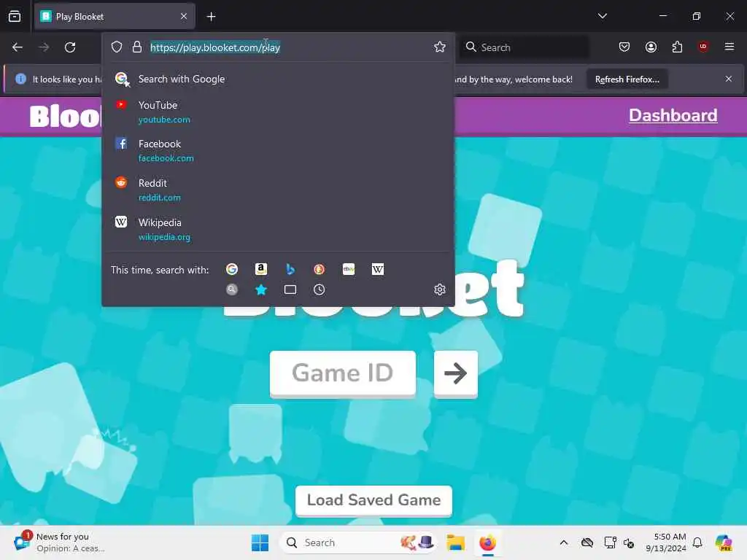The height and width of the screenshot is (560, 747).
Task: Click the Firefox Search box in the toolbar
Action: (524, 47)
